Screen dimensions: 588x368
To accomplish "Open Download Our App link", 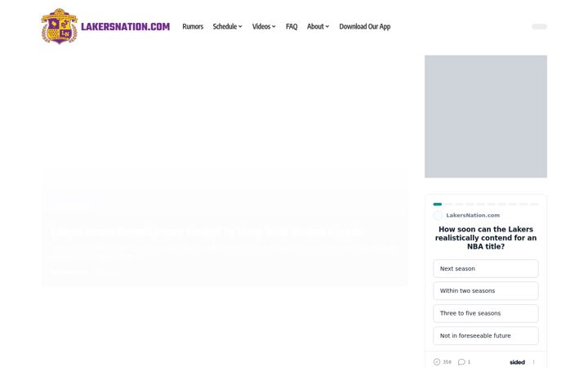I will [x=364, y=26].
